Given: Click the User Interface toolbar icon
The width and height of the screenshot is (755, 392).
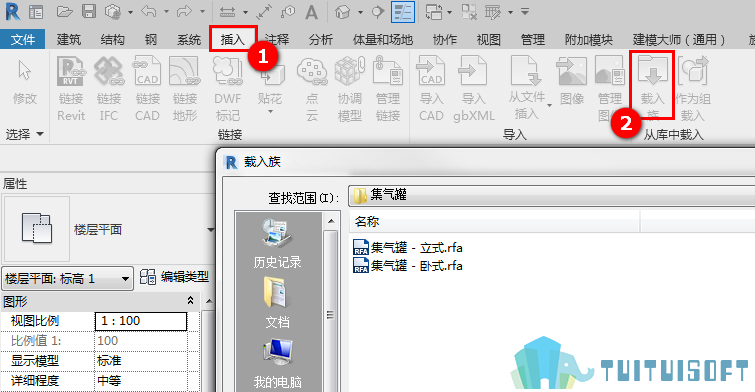Looking at the screenshot, I should coord(493,12).
